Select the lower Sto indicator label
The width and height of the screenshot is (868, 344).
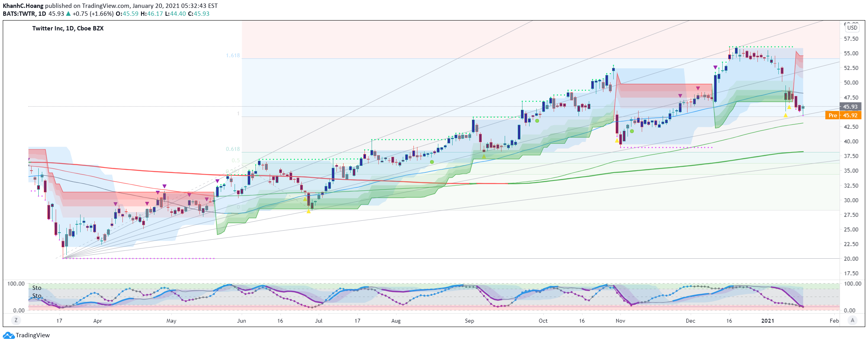click(x=37, y=296)
